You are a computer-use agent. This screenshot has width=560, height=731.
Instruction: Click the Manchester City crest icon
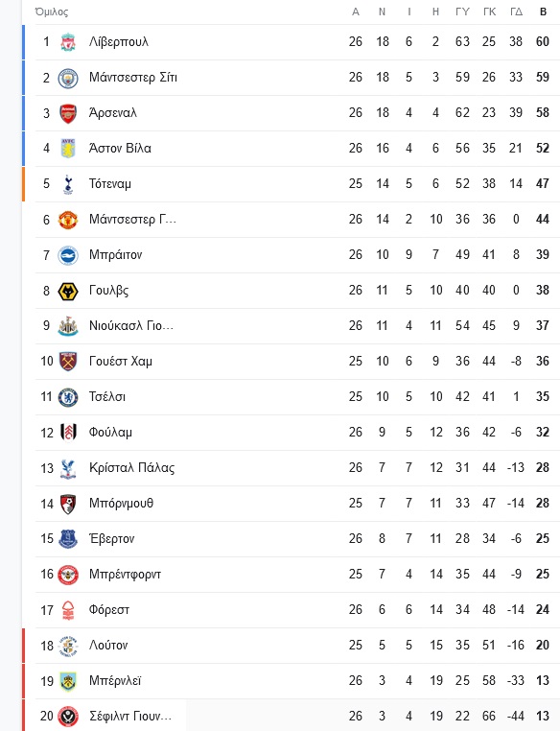[x=68, y=78]
